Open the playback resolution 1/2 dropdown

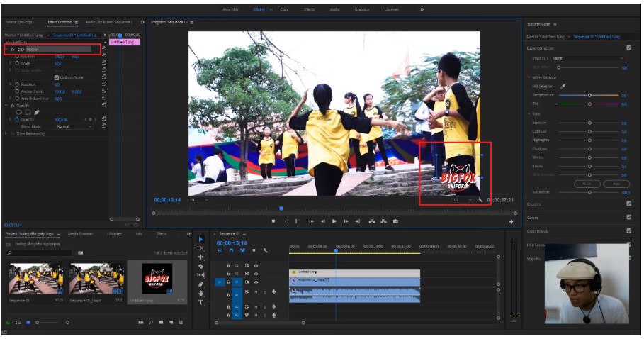click(x=463, y=200)
